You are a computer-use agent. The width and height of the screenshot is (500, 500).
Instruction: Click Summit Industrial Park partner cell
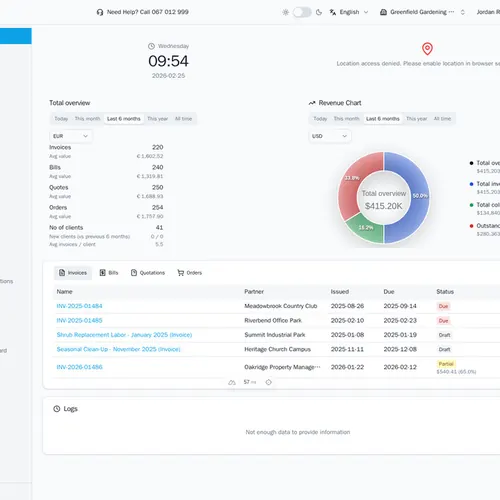pyautogui.click(x=275, y=335)
